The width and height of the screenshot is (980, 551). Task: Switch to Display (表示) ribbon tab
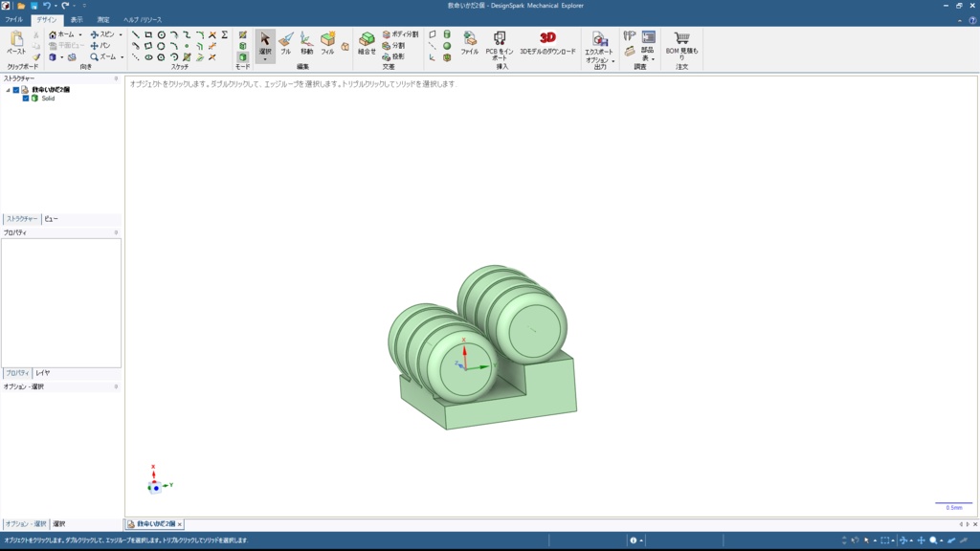(77, 20)
